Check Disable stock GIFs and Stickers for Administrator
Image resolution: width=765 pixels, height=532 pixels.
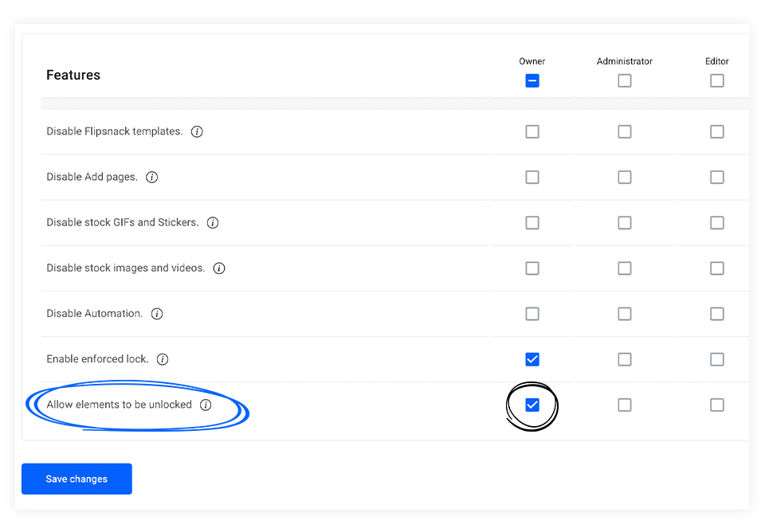[x=625, y=223]
